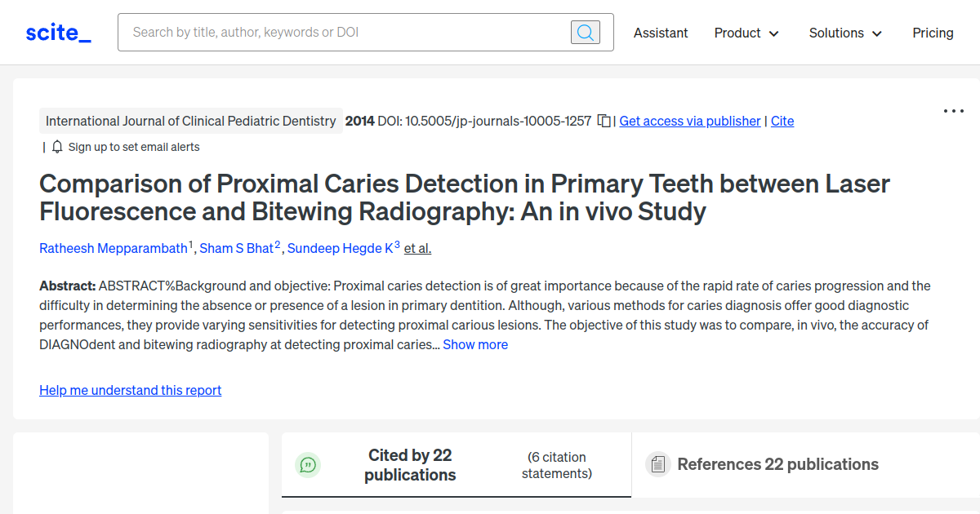980x514 pixels.
Task: Expand the Product dropdown
Action: pos(746,33)
